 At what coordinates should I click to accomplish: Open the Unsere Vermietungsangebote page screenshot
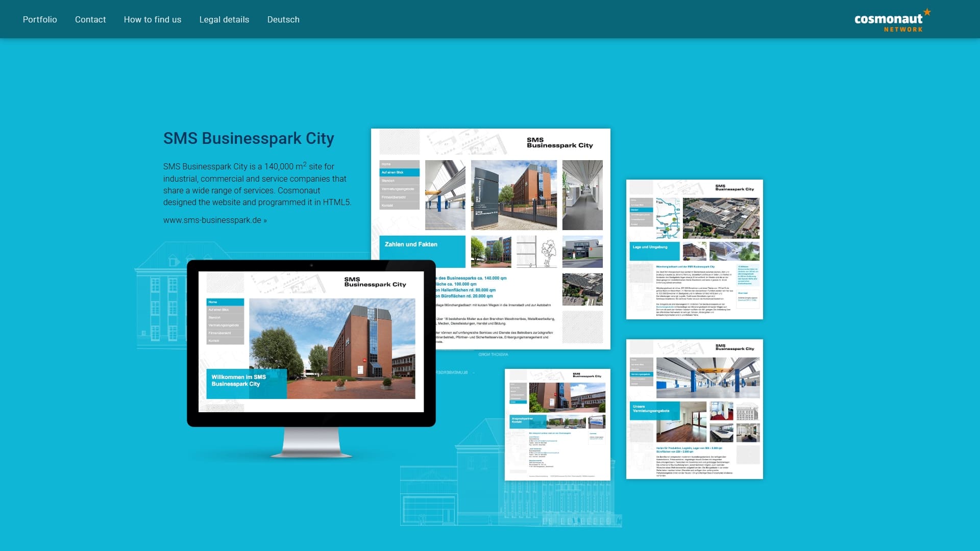tap(695, 409)
